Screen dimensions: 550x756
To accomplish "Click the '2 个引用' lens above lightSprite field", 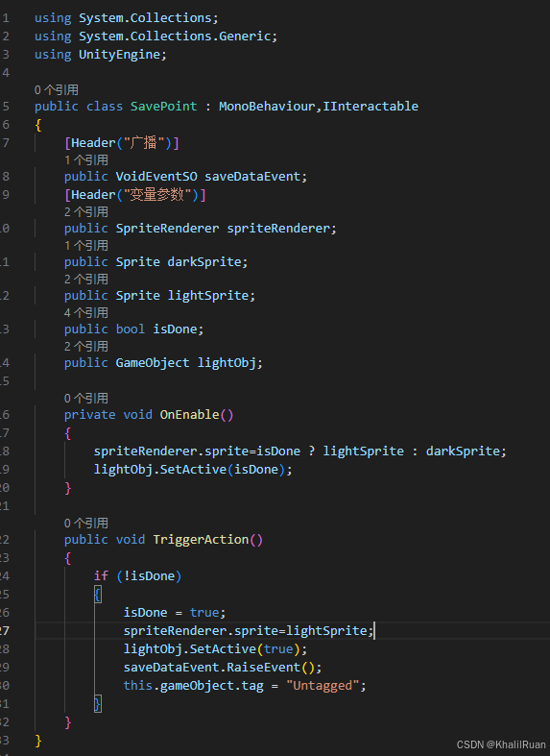I will [x=85, y=280].
